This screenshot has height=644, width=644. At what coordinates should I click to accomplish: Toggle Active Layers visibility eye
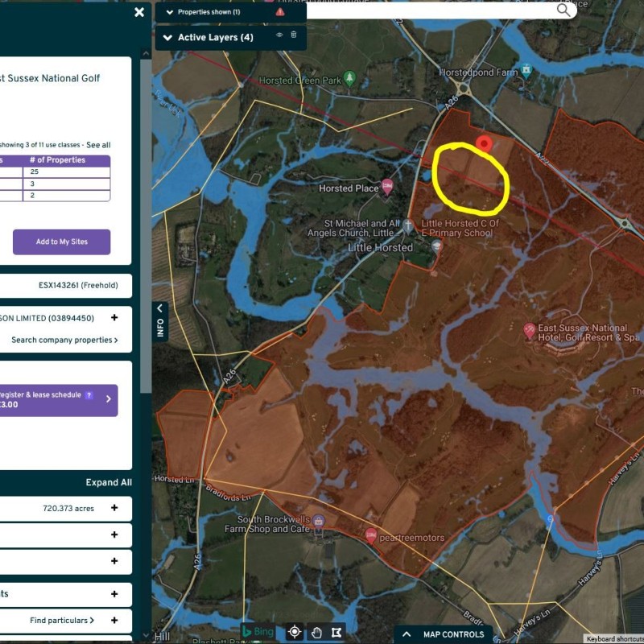click(279, 35)
